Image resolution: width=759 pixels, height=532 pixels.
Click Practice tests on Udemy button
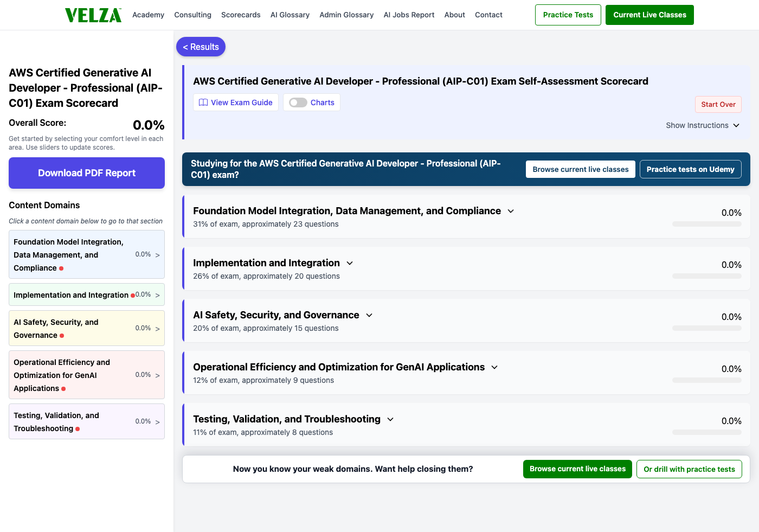(x=690, y=169)
